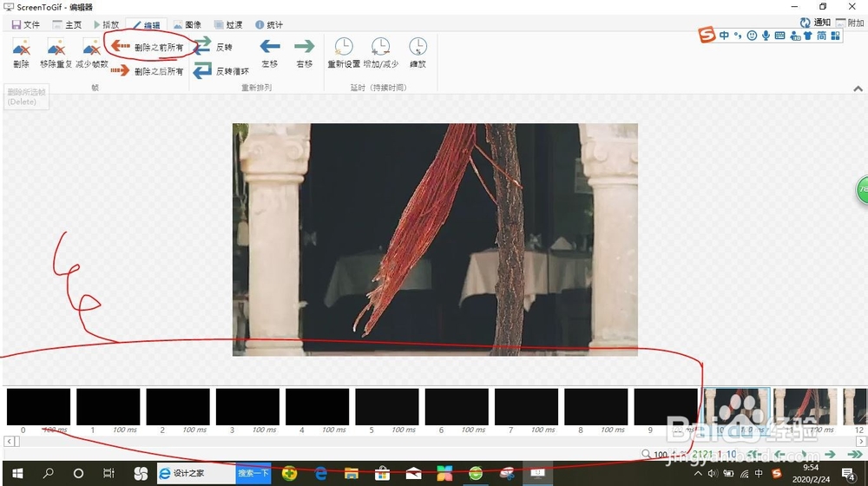This screenshot has height=486, width=868.
Task: Go to the next frame arrow
Action: [830, 454]
